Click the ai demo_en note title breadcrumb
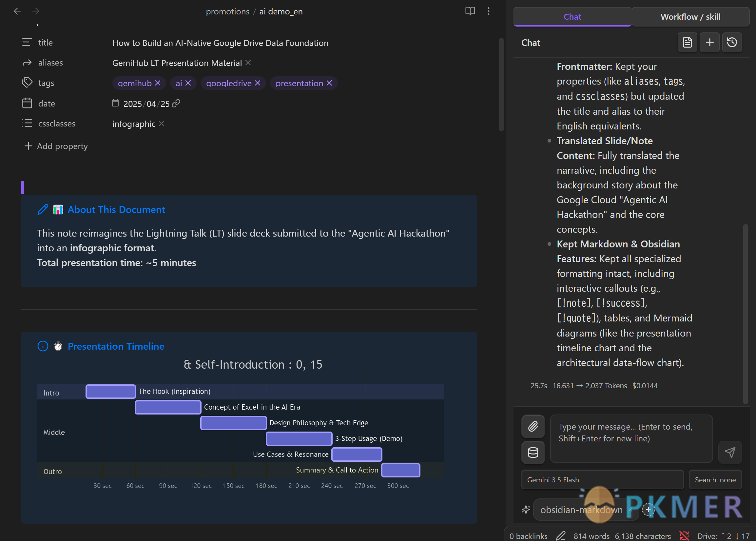This screenshot has height=541, width=756. coord(281,12)
